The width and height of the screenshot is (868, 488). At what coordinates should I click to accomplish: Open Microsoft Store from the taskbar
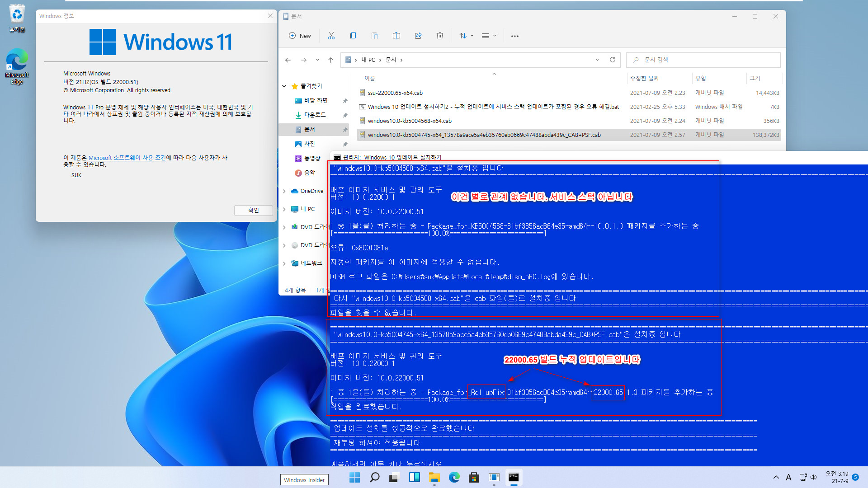pos(474,477)
